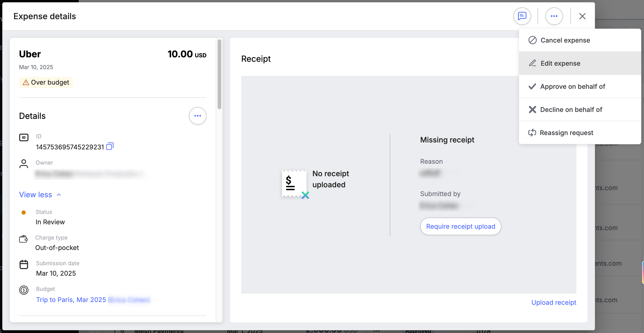
Task: Click the Owner person icon
Action: pos(24,164)
